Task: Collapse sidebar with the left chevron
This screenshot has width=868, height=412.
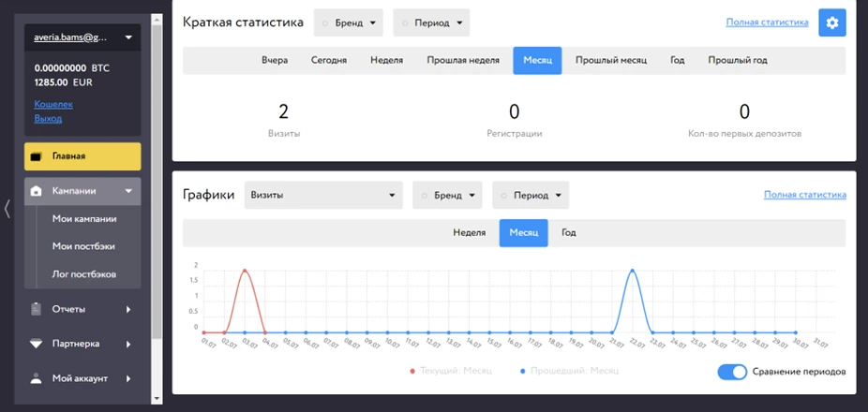Action: tap(7, 209)
